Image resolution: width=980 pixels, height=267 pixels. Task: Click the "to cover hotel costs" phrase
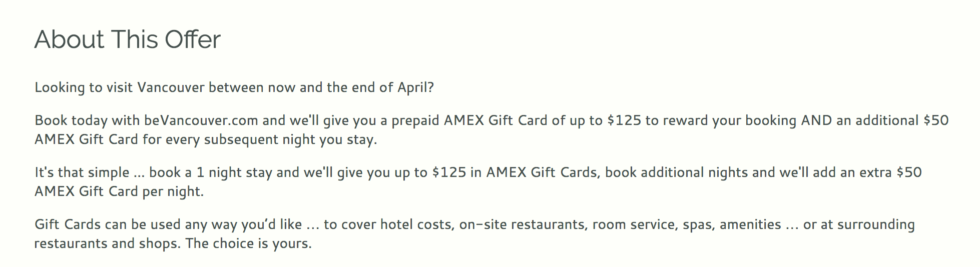click(x=389, y=224)
